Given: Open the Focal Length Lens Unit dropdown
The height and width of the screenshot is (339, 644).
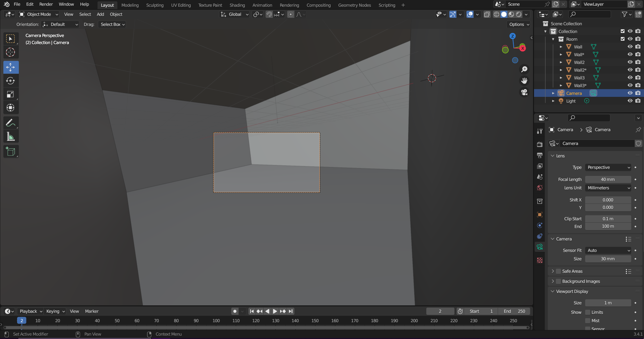Looking at the screenshot, I should tap(608, 188).
